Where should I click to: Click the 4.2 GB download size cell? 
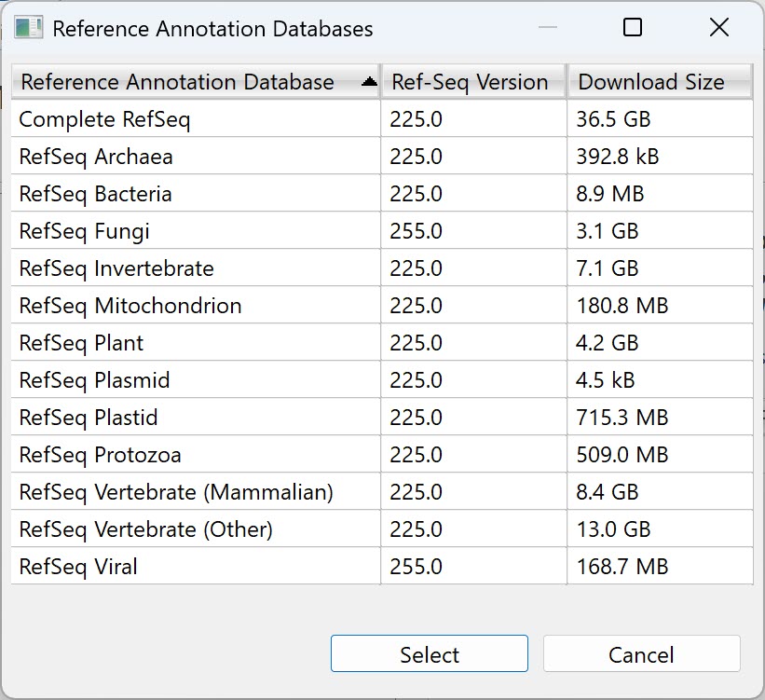tap(660, 343)
